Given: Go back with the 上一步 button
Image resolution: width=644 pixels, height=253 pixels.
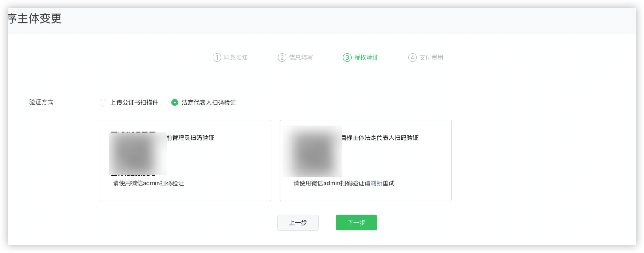Looking at the screenshot, I should tap(298, 223).
